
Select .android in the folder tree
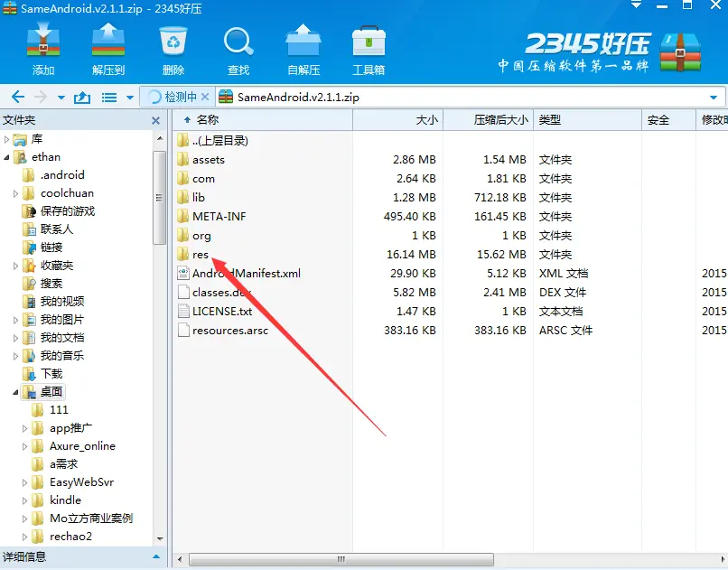point(54,175)
